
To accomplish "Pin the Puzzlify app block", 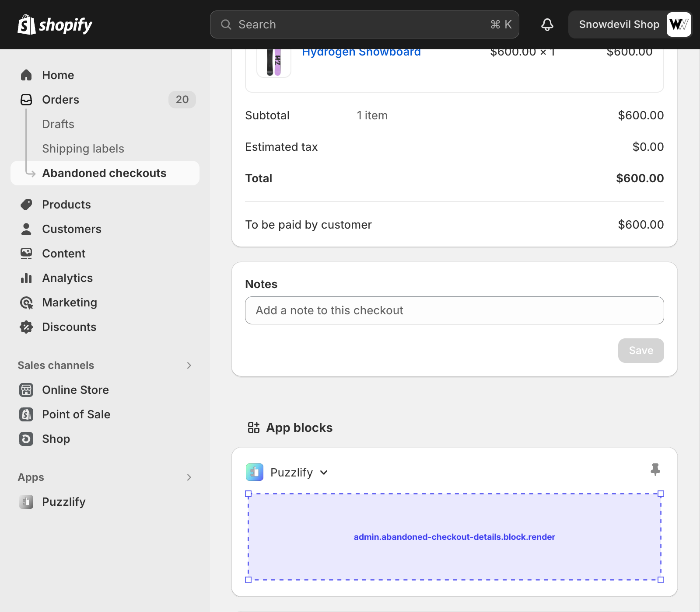I will pos(655,470).
